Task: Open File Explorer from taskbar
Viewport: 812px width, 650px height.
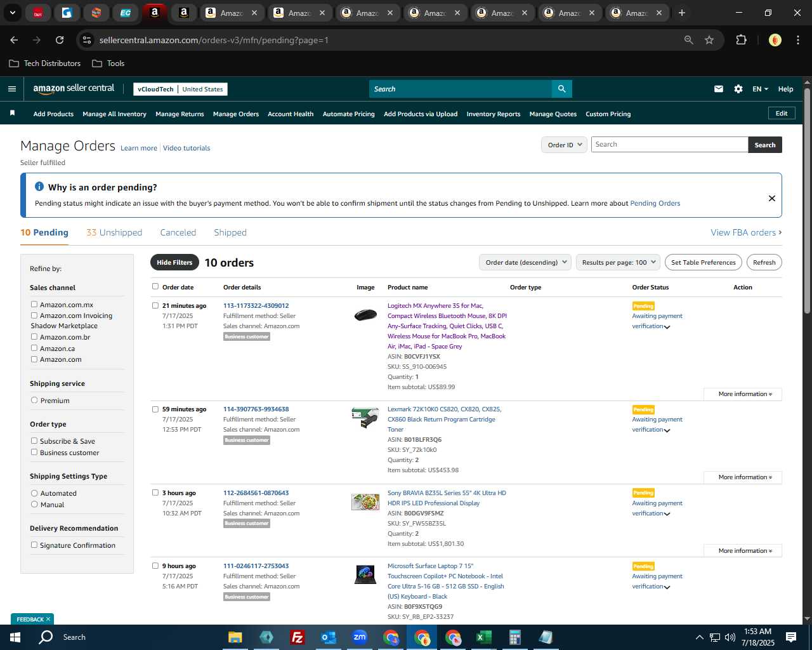Action: tap(235, 637)
